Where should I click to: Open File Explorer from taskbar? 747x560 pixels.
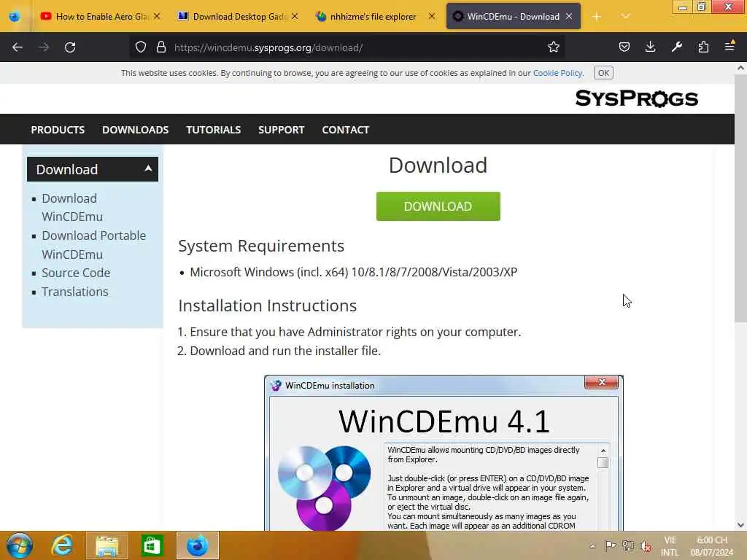tap(107, 545)
